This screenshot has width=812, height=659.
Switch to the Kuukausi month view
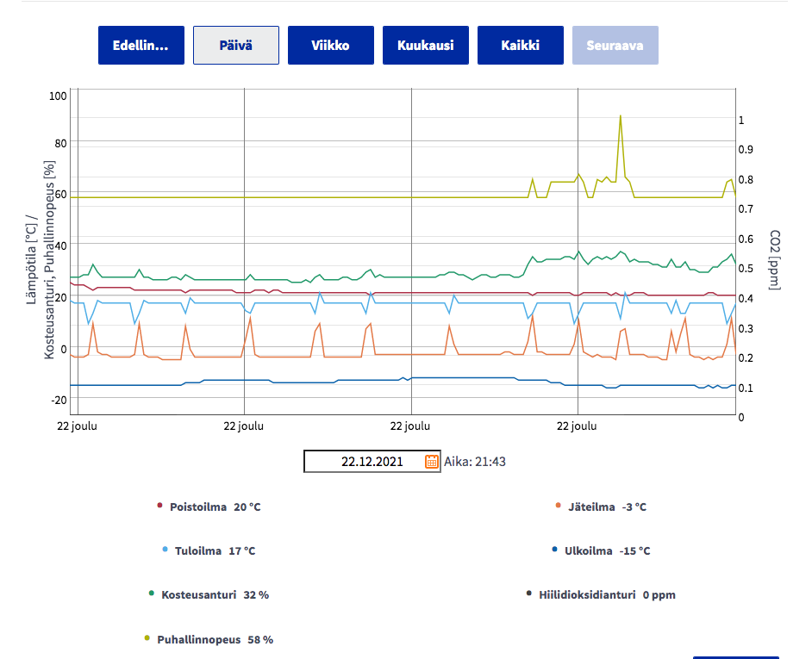tap(426, 45)
